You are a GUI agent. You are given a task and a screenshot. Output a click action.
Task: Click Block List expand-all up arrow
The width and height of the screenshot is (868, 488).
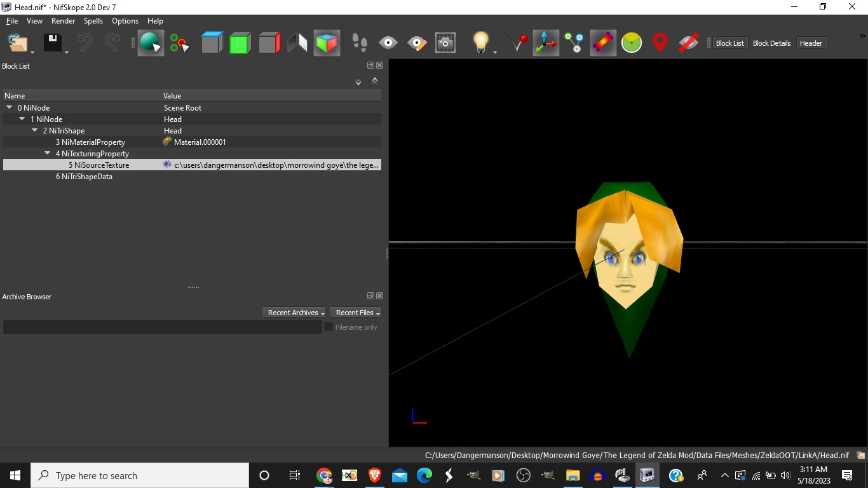click(x=375, y=81)
